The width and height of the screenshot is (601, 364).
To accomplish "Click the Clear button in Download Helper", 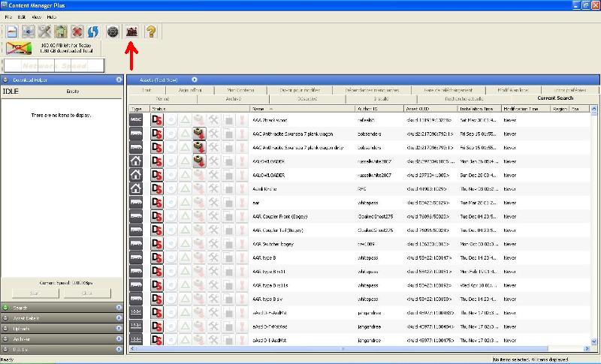I will pos(87,293).
